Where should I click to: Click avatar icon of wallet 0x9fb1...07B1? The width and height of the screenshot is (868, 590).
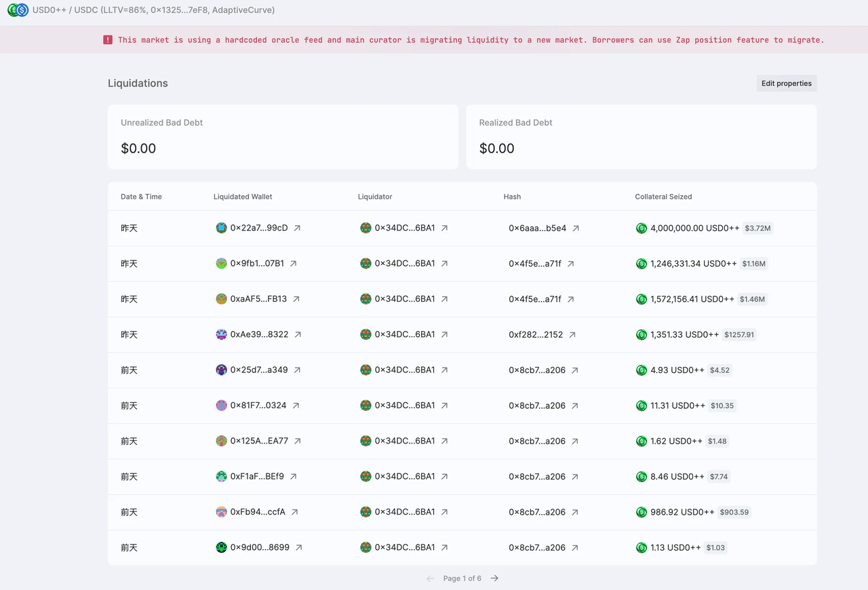click(221, 264)
